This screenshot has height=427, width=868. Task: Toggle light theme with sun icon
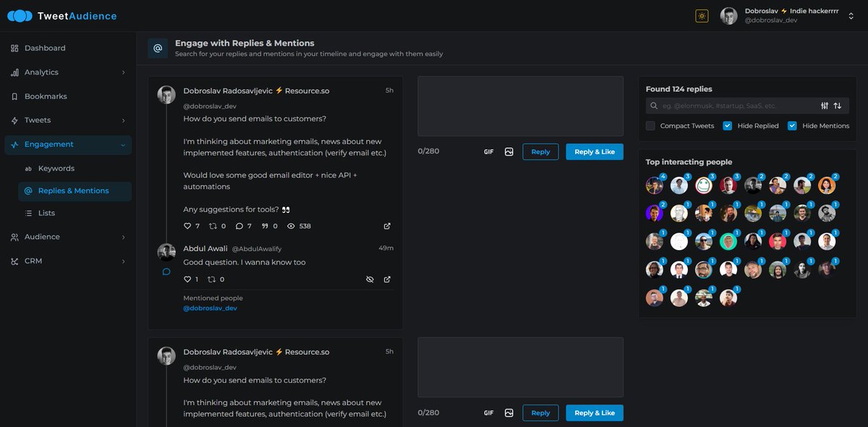(702, 16)
